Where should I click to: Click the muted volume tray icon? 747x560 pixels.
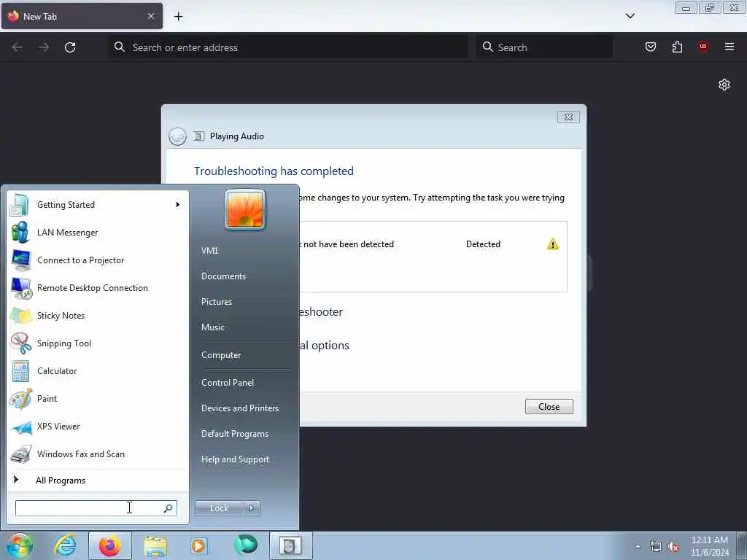point(673,547)
